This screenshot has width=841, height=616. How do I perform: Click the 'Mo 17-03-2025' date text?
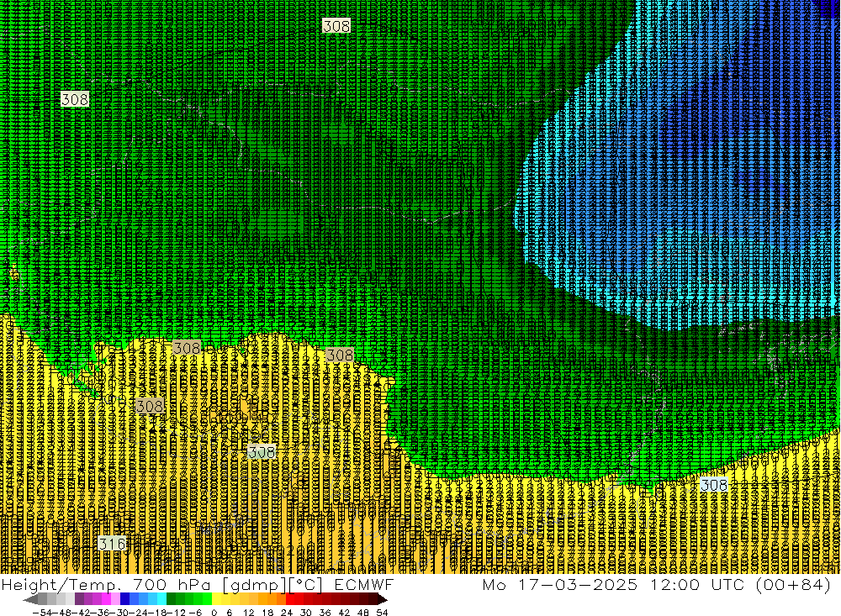(x=560, y=584)
